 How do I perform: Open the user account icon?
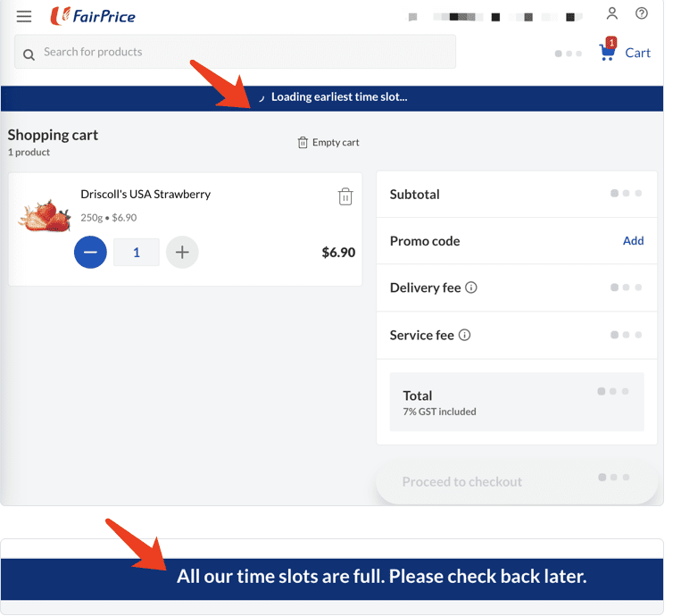pyautogui.click(x=612, y=13)
